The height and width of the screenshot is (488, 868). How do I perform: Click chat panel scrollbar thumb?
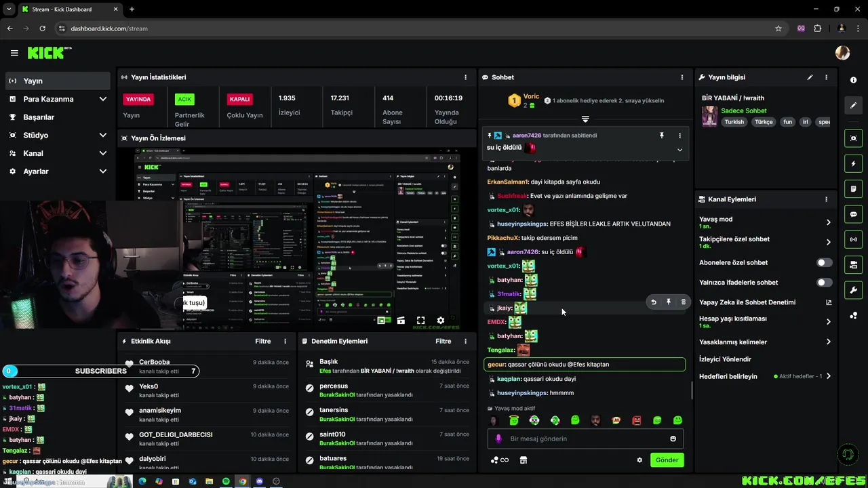[691, 390]
